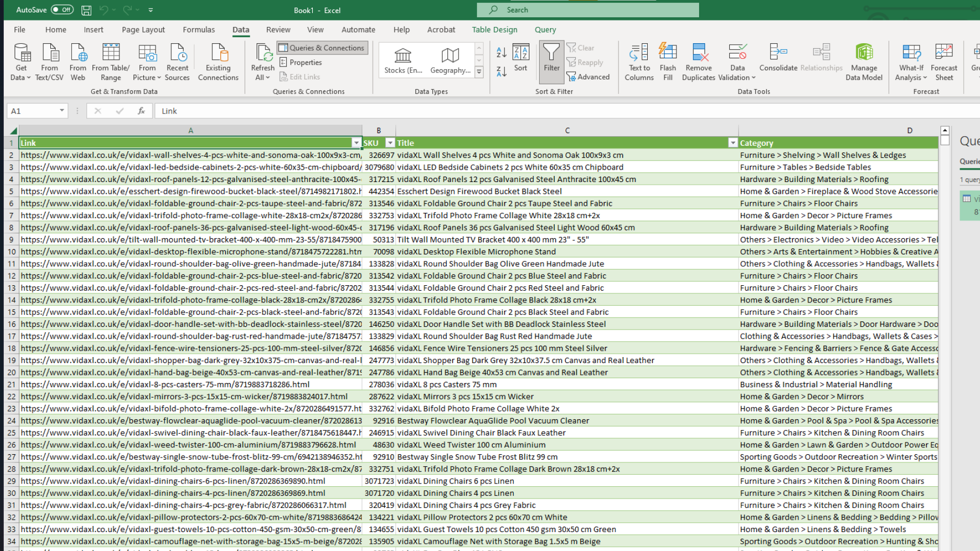The image size is (980, 551).
Task: Open the Get Data menu
Action: [x=21, y=62]
